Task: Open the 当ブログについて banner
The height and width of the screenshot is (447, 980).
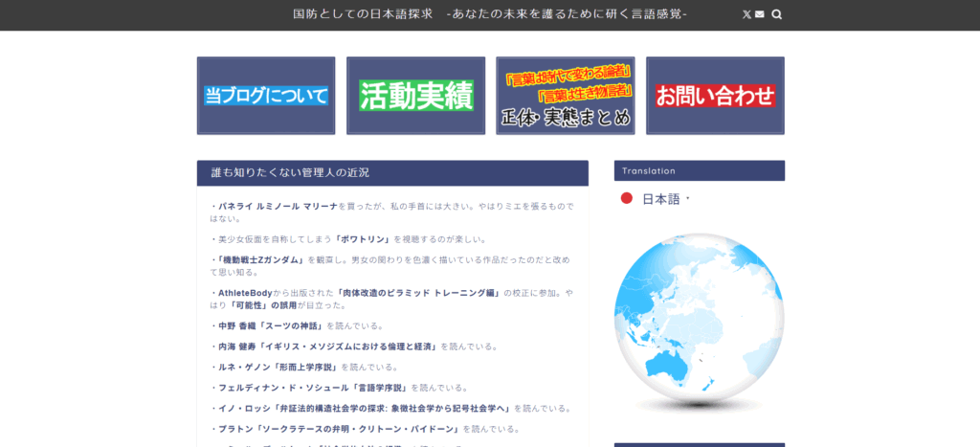Action: click(266, 96)
